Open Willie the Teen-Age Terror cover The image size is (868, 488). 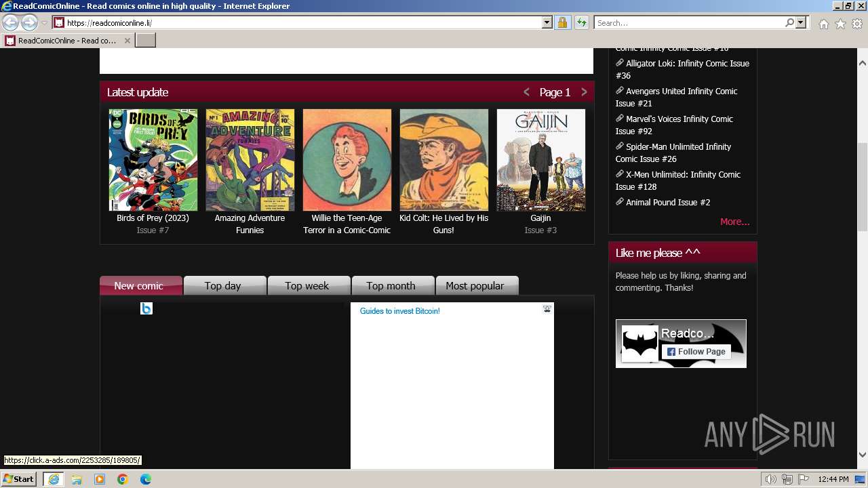point(347,160)
